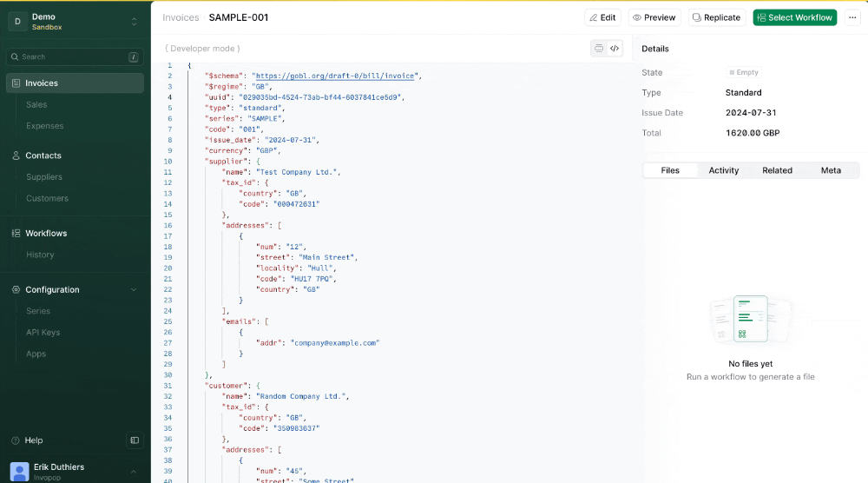Click the Select Workflow button
Image resolution: width=868 pixels, height=483 pixels.
tap(794, 17)
